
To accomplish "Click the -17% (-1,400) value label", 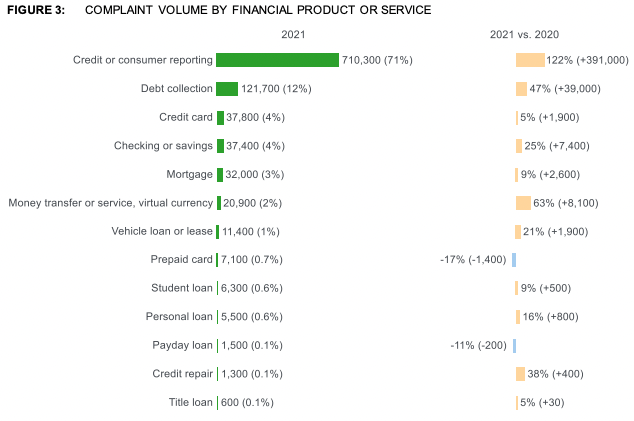I will [x=474, y=260].
